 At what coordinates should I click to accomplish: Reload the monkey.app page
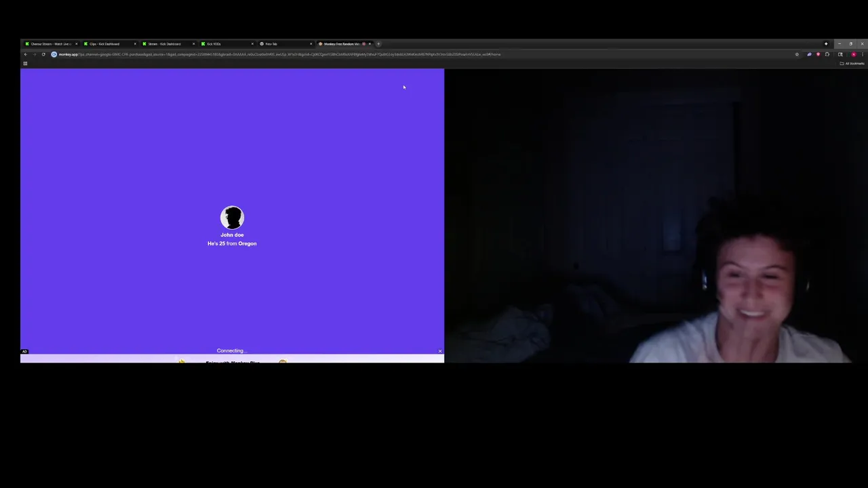[x=43, y=54]
